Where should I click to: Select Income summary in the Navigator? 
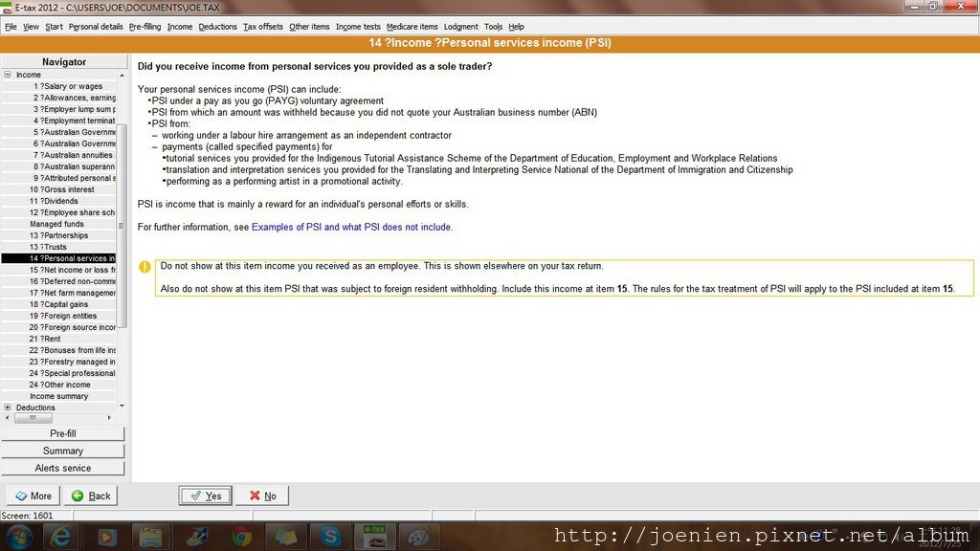(58, 396)
